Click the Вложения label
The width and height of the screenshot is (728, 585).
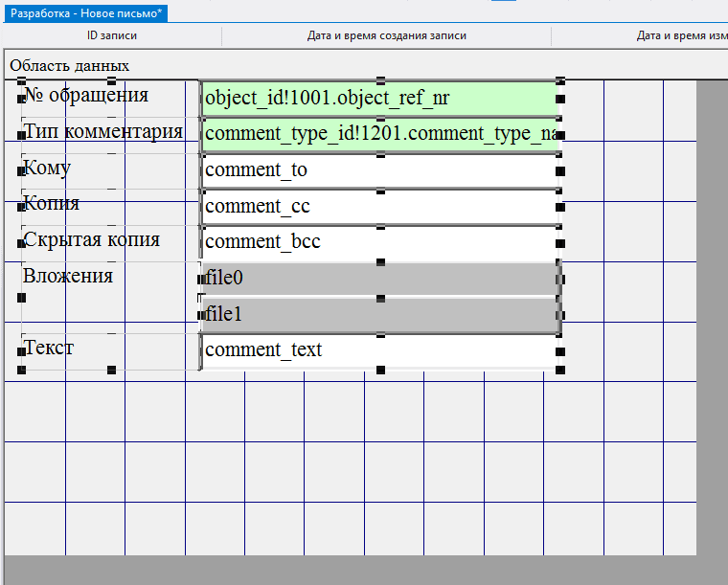tap(68, 277)
